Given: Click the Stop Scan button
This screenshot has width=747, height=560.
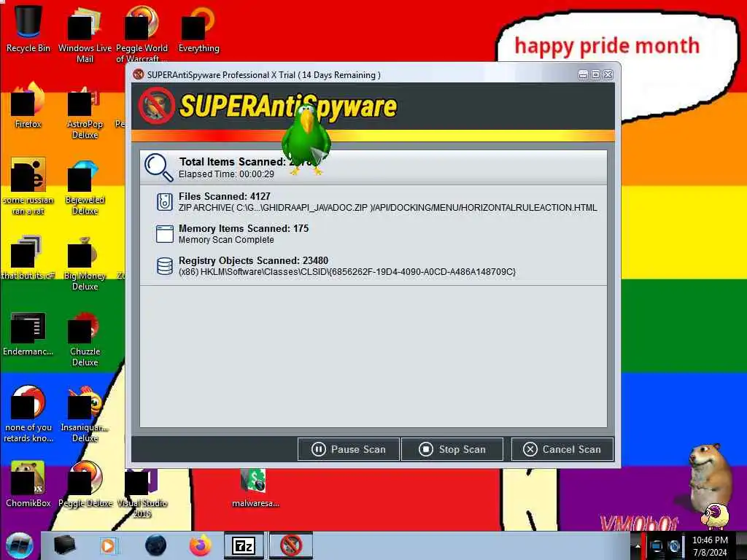Looking at the screenshot, I should click(452, 449).
